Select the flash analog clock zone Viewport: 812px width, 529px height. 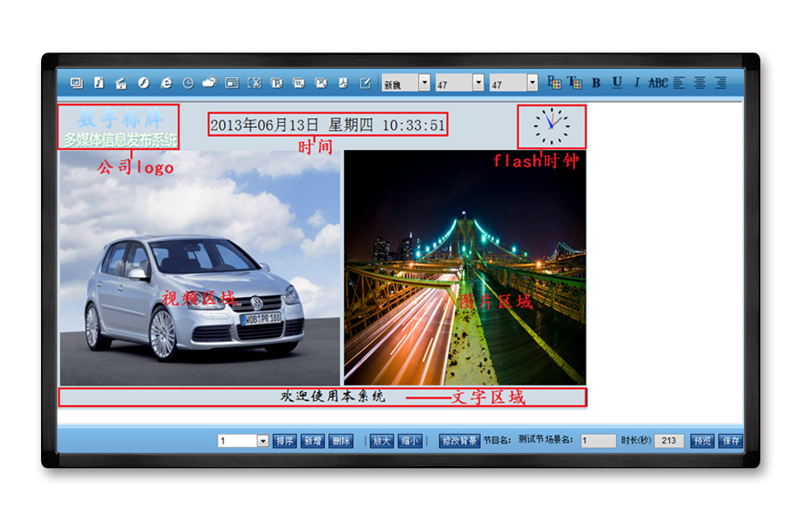(551, 127)
